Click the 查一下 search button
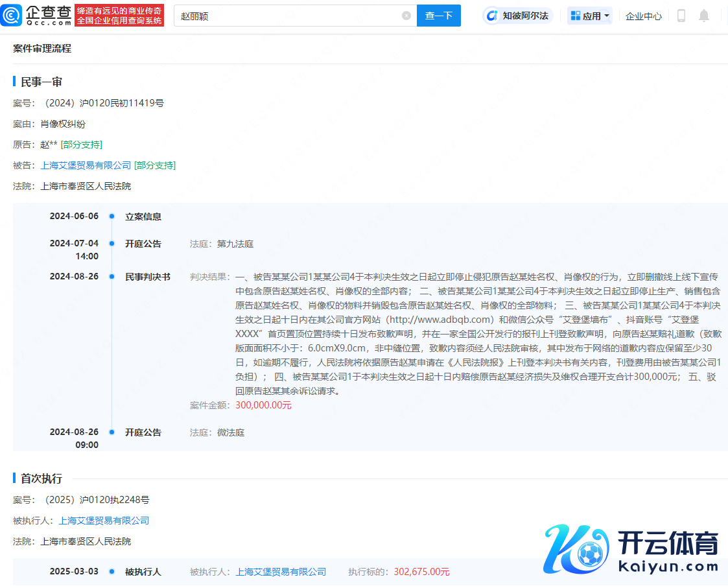Screen dimensions: 728x588 click(438, 16)
